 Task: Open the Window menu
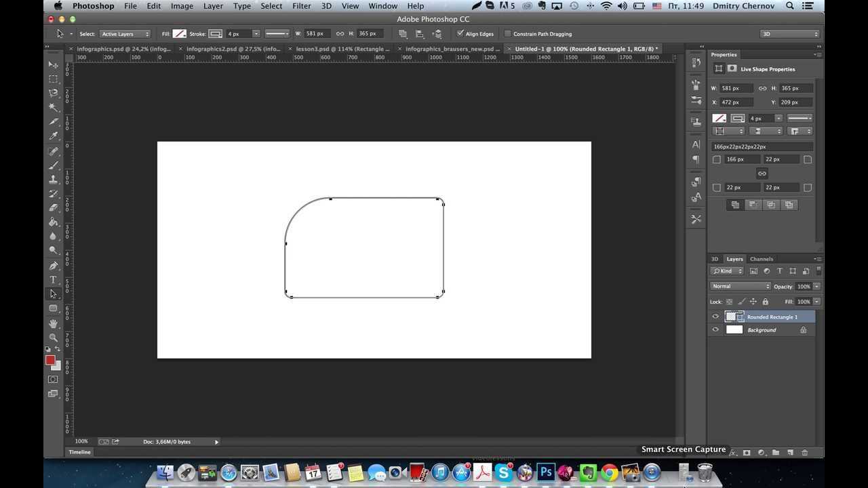[x=382, y=6]
